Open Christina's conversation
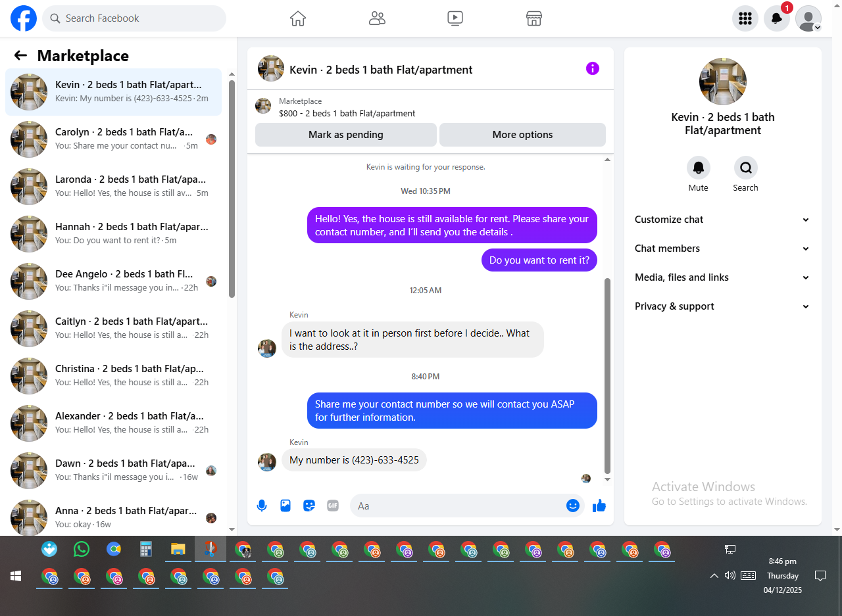The height and width of the screenshot is (616, 842). [x=113, y=376]
